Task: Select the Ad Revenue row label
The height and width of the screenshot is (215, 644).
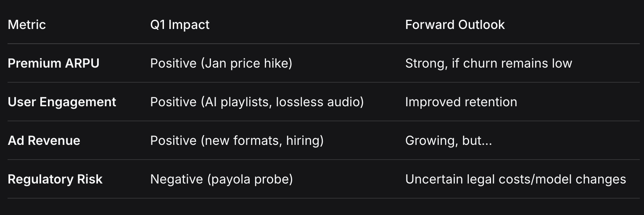Action: click(x=44, y=141)
